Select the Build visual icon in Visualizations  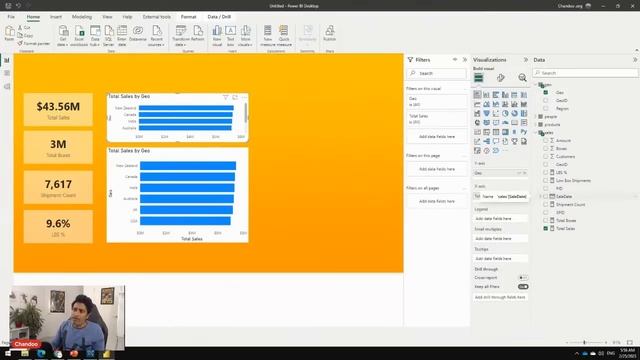pyautogui.click(x=479, y=78)
